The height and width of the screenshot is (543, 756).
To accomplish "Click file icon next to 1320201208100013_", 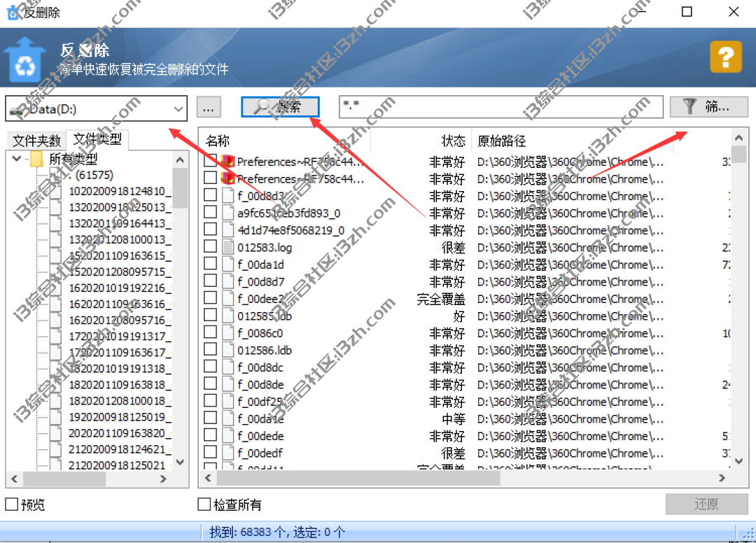I will [x=56, y=239].
